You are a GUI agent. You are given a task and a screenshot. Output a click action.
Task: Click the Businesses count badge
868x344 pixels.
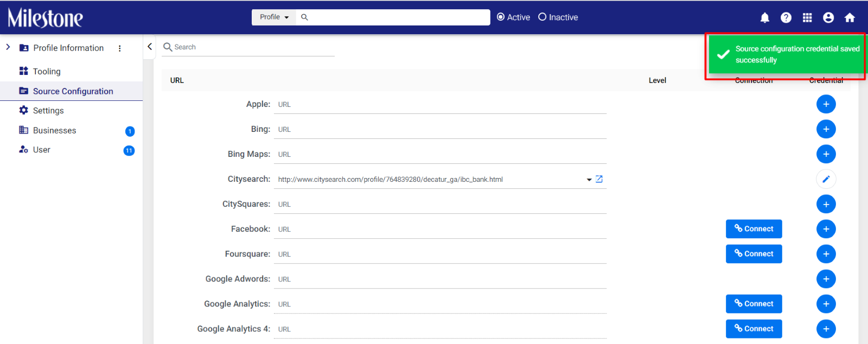(130, 131)
